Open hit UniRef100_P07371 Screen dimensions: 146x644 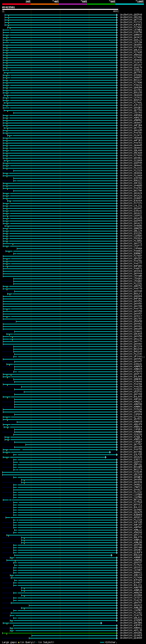pos(131,22)
